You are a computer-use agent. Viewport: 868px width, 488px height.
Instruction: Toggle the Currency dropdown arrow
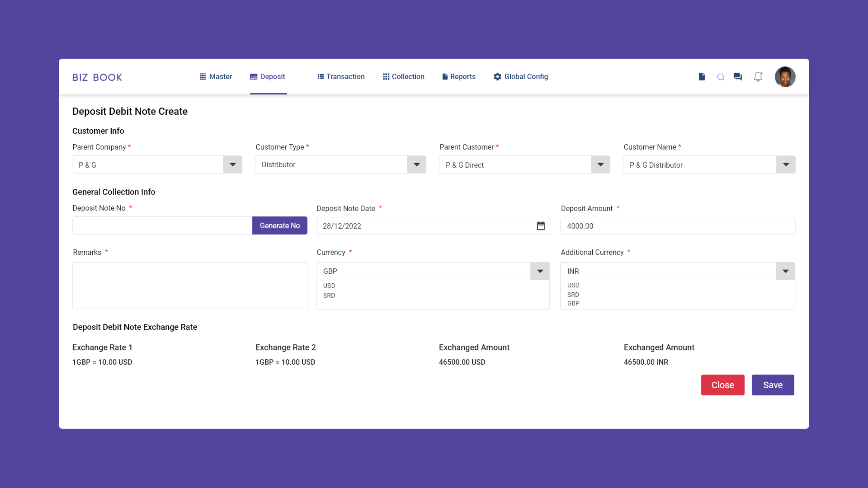coord(540,271)
